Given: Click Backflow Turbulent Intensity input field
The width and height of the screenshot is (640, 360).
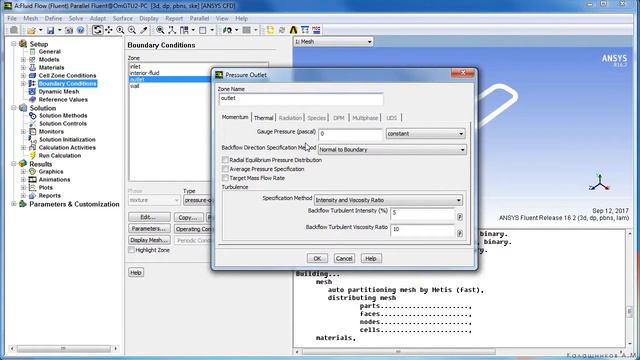Looking at the screenshot, I should click(x=422, y=213).
